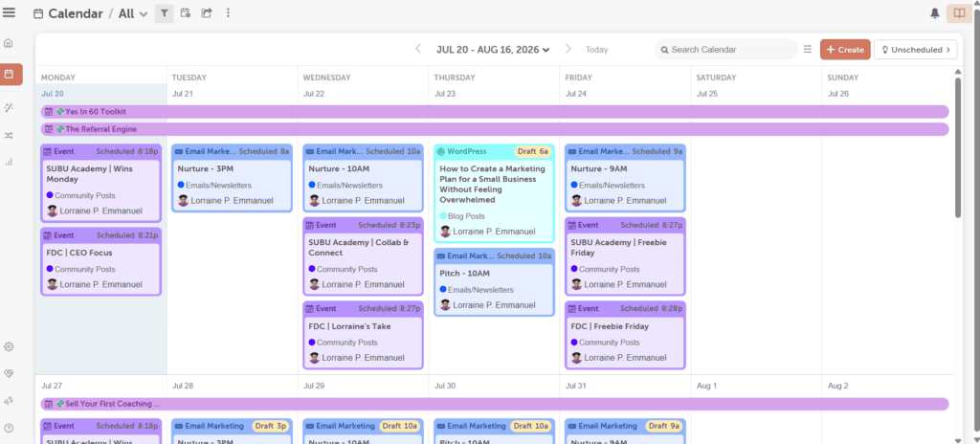Open the settings gear in sidebar

(x=9, y=346)
